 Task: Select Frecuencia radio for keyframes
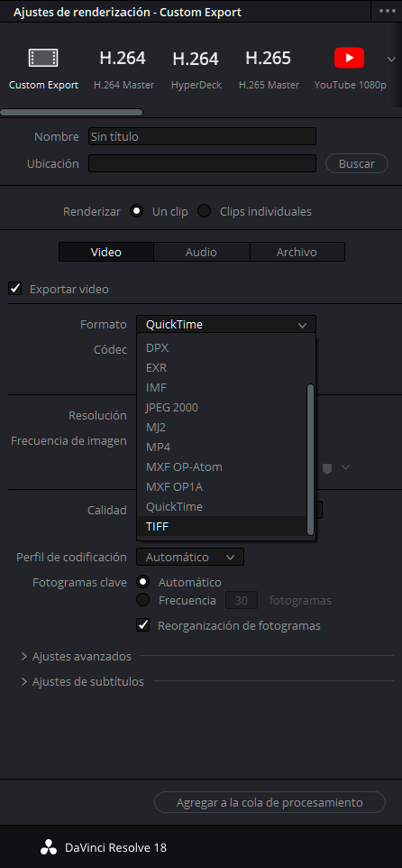(143, 599)
